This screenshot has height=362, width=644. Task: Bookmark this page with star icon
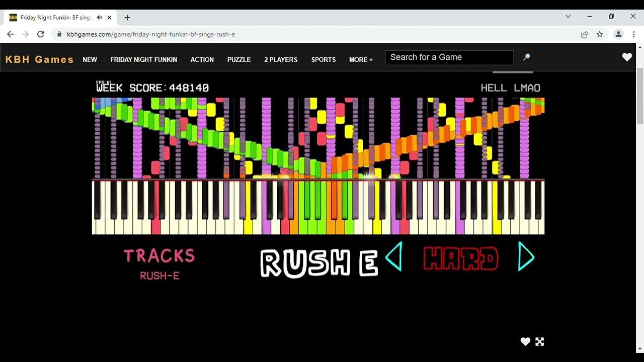(600, 34)
